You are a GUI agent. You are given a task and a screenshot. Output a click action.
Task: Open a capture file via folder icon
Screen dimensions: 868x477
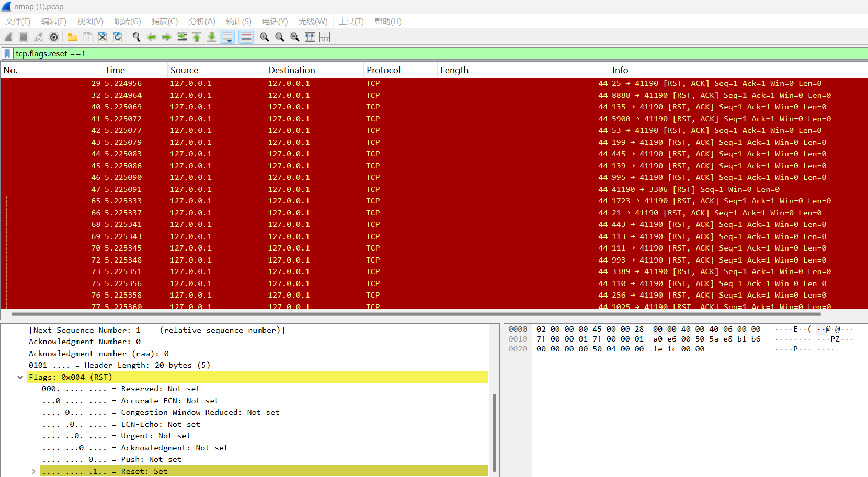[x=73, y=37]
